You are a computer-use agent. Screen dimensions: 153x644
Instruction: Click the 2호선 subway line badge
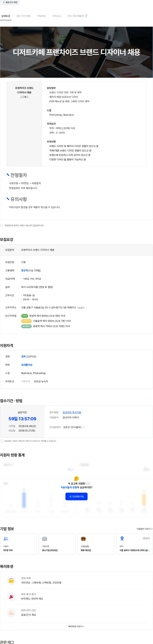point(24,316)
